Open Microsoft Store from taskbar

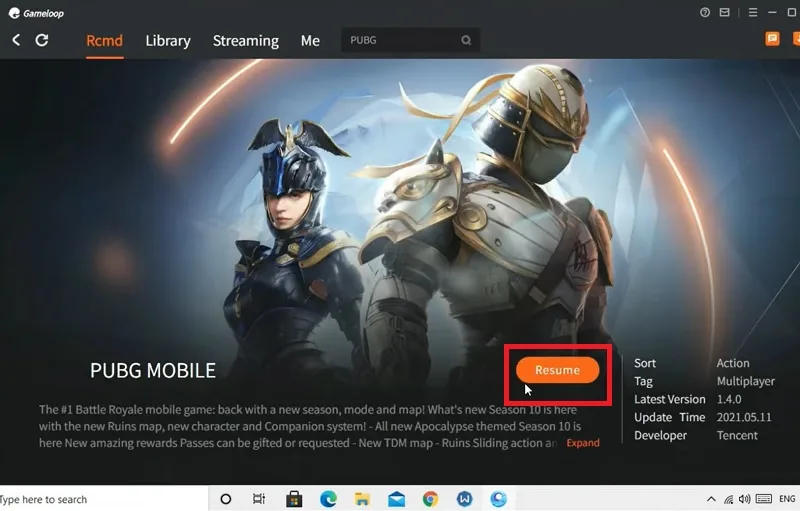click(x=294, y=499)
